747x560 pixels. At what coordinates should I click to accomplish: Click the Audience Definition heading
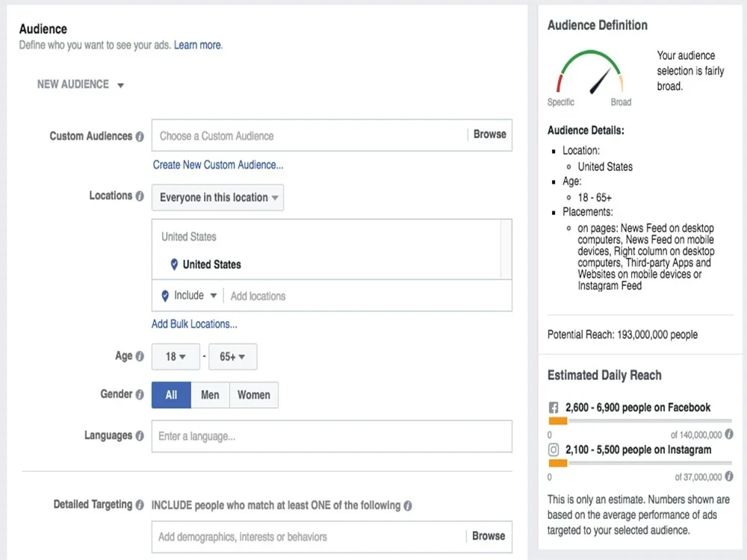tap(598, 25)
